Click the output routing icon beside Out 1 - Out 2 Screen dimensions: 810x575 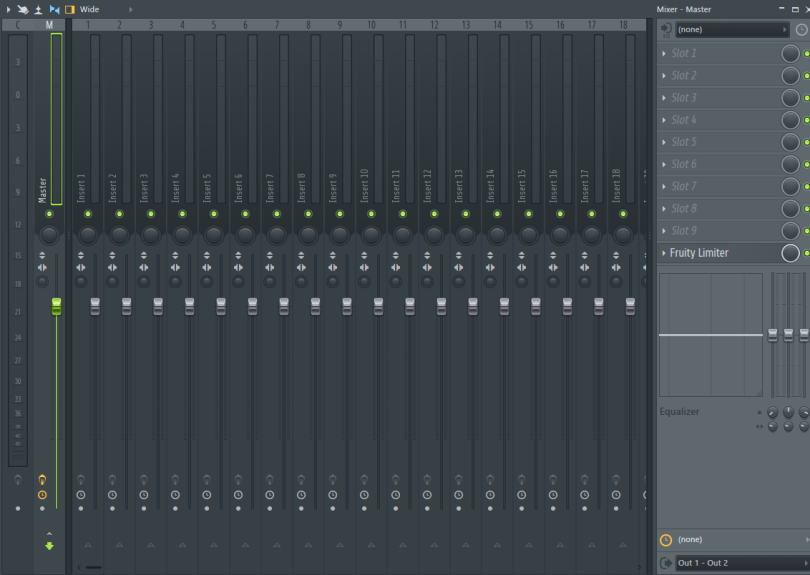[x=666, y=563]
